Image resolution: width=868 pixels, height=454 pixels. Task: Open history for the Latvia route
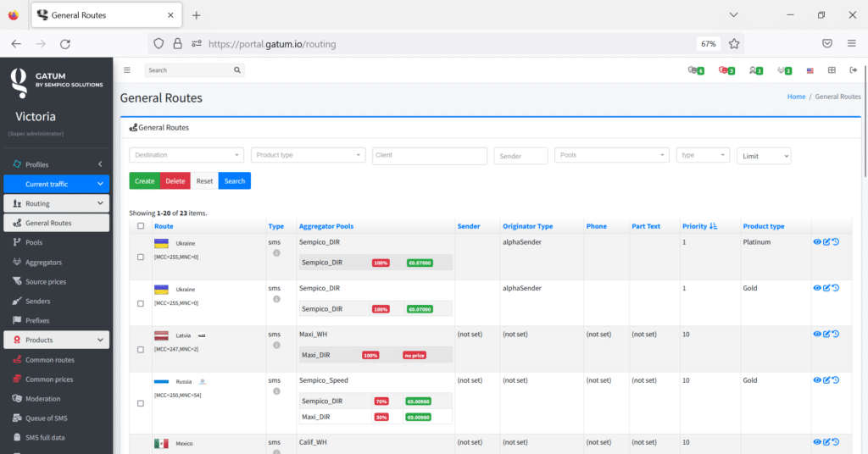pyautogui.click(x=836, y=334)
